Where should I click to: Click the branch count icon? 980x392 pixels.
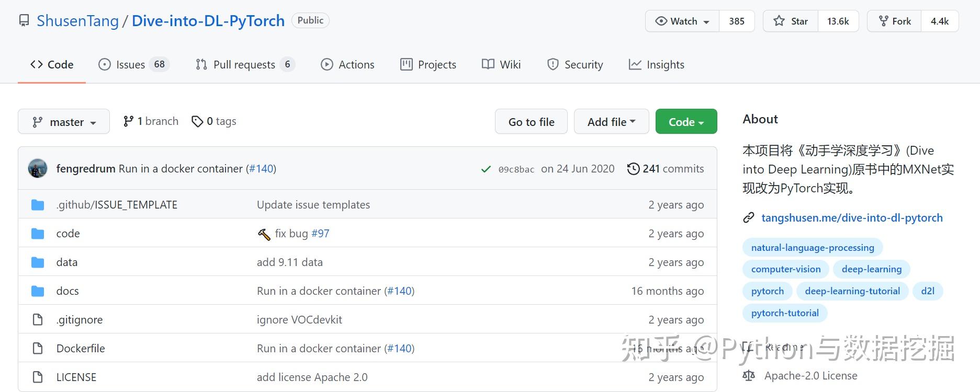click(128, 122)
